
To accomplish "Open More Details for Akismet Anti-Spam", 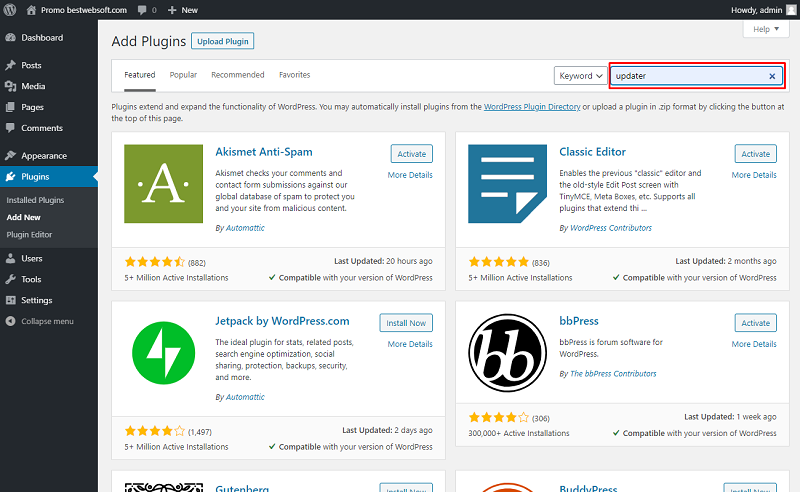I will pyautogui.click(x=410, y=175).
